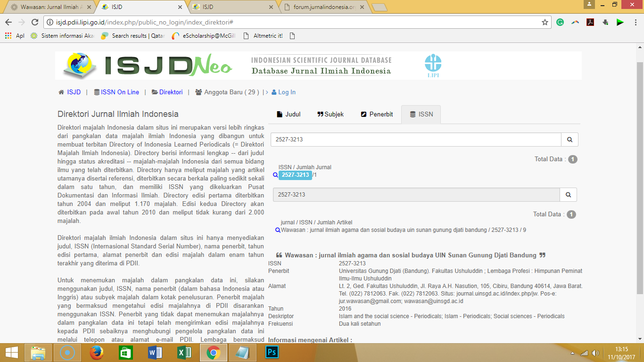644x362 pixels.
Task: Launch Firefox from the taskbar
Action: 97,352
